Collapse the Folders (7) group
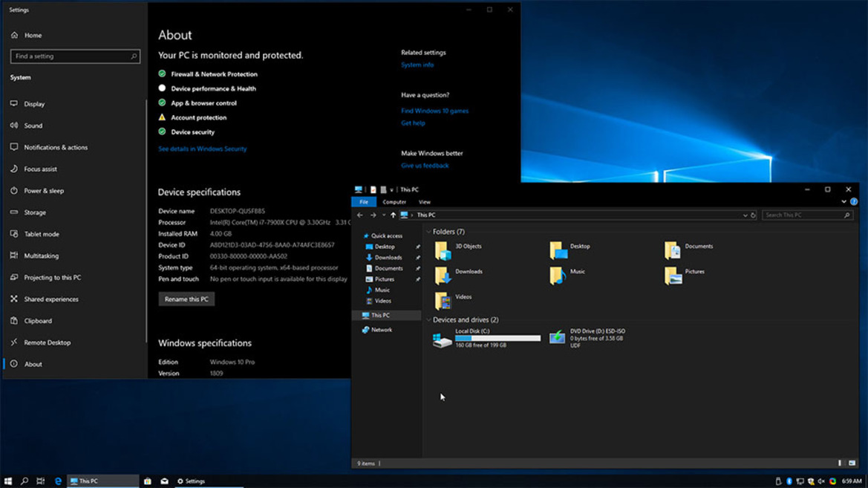This screenshot has height=488, width=868. pos(428,232)
